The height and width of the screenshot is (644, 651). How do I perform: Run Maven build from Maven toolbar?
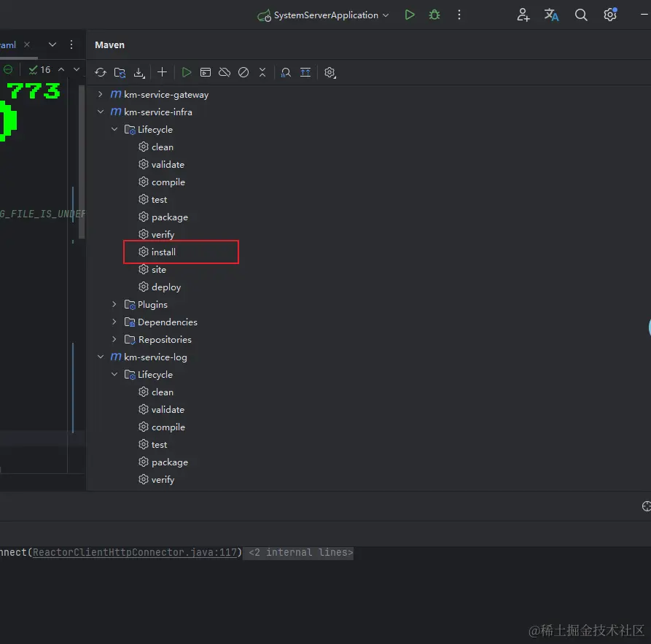[x=187, y=72]
